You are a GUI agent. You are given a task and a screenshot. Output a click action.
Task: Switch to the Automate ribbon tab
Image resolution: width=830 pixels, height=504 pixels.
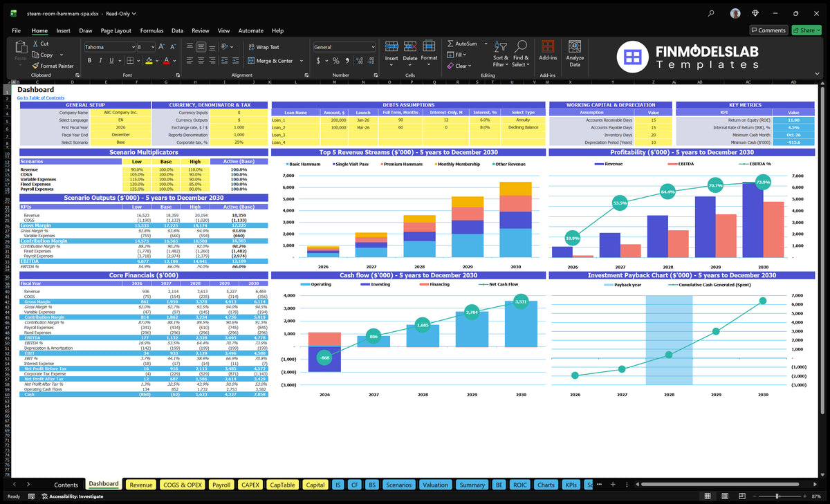250,30
